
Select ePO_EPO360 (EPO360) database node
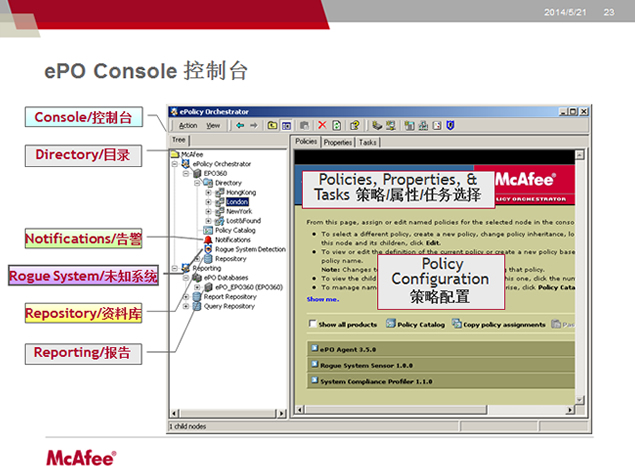[x=249, y=287]
